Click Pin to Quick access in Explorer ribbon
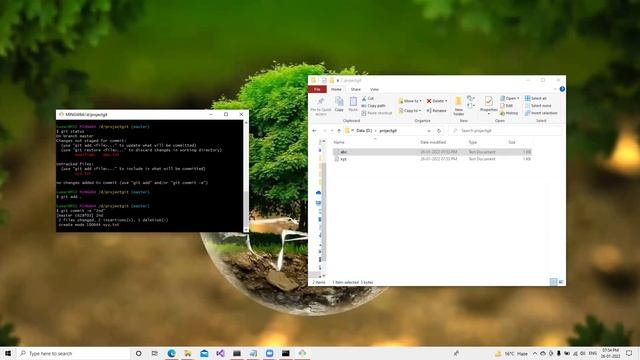 (x=321, y=106)
